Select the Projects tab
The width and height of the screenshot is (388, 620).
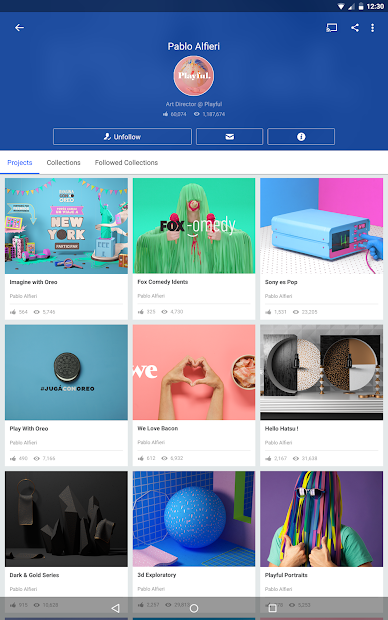tap(20, 163)
